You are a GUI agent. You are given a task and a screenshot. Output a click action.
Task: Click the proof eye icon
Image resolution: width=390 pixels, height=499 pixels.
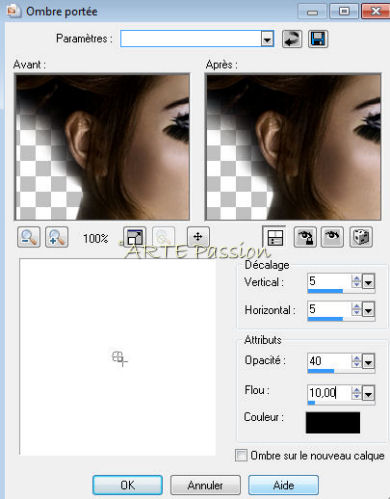pyautogui.click(x=332, y=237)
